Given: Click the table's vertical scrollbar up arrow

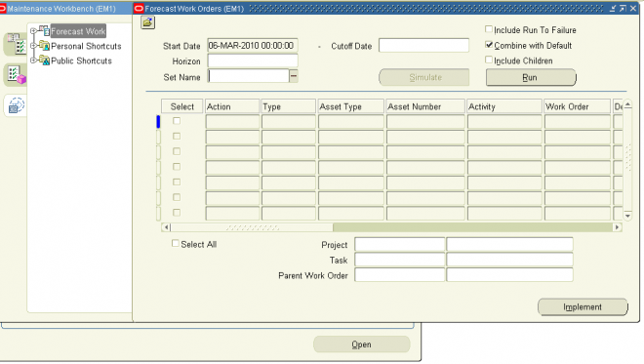Looking at the screenshot, I should point(627,105).
